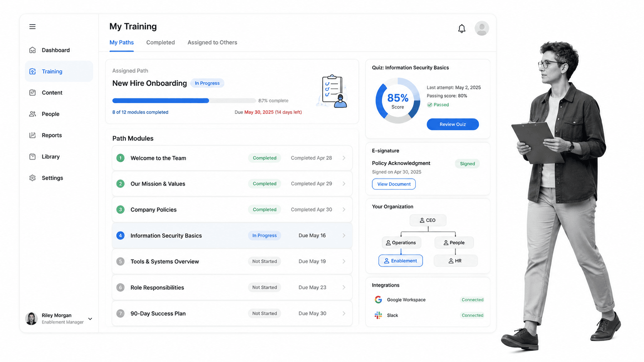
Task: Click the green Passed checkmark icon
Action: click(x=429, y=105)
